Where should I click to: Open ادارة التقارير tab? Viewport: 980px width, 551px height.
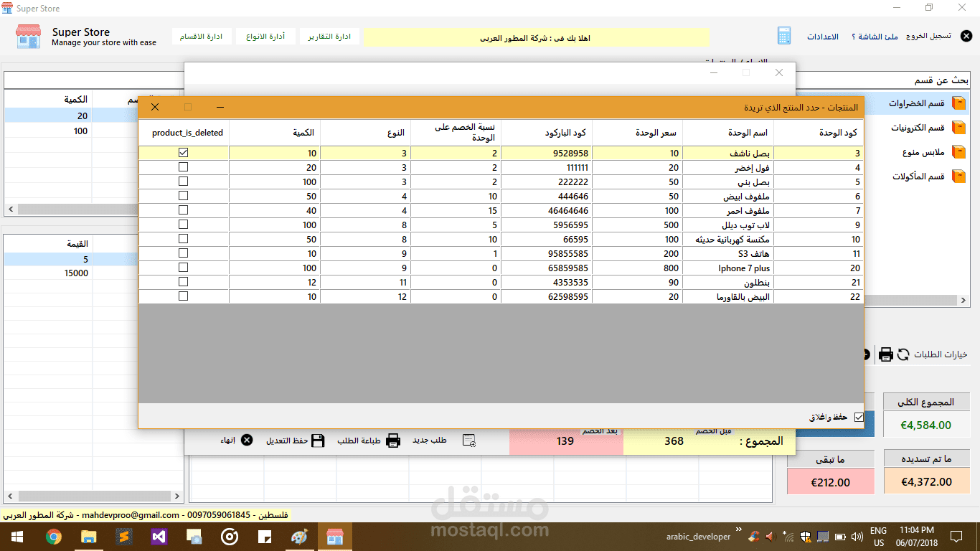(330, 36)
